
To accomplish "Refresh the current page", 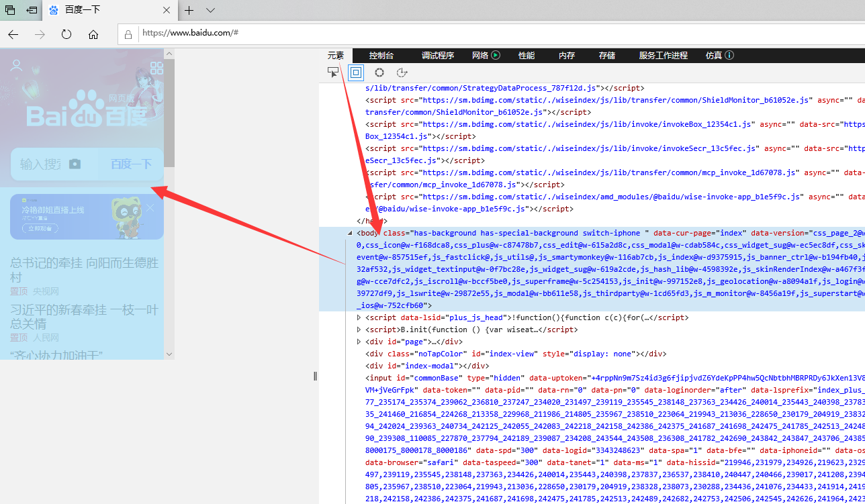I will tap(66, 34).
